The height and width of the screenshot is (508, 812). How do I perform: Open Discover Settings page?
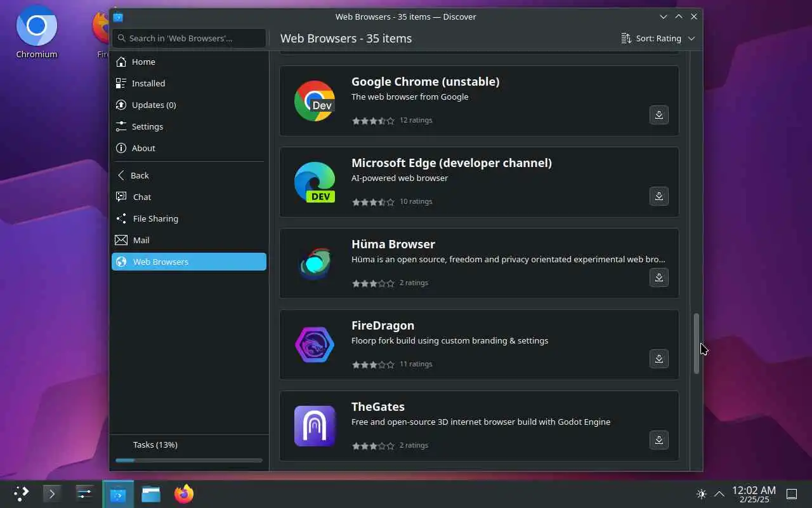click(189, 126)
